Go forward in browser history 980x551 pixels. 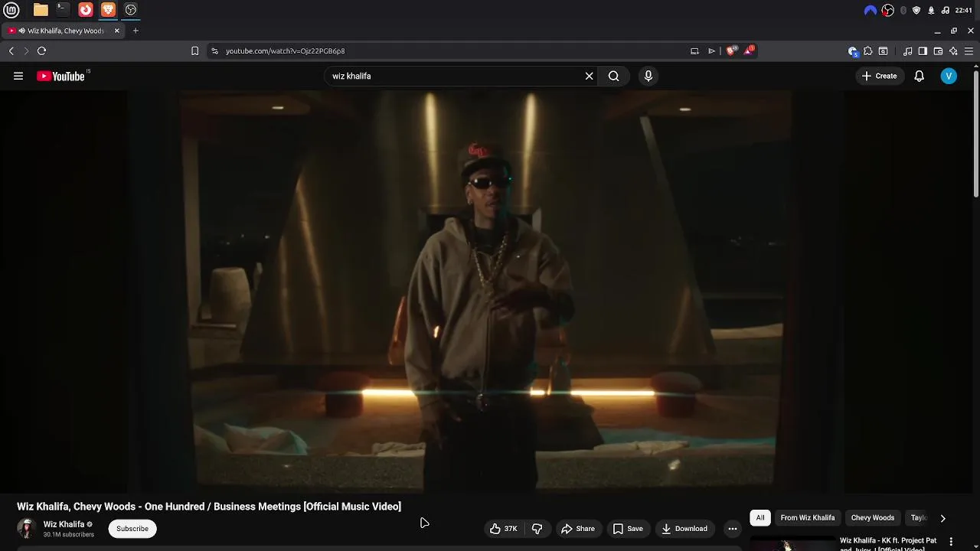tap(26, 51)
